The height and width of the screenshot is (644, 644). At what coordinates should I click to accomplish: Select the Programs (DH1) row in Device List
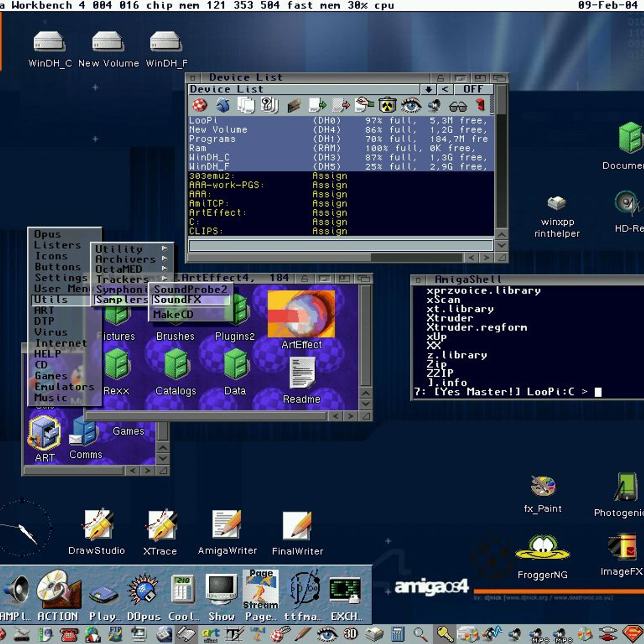click(x=341, y=139)
